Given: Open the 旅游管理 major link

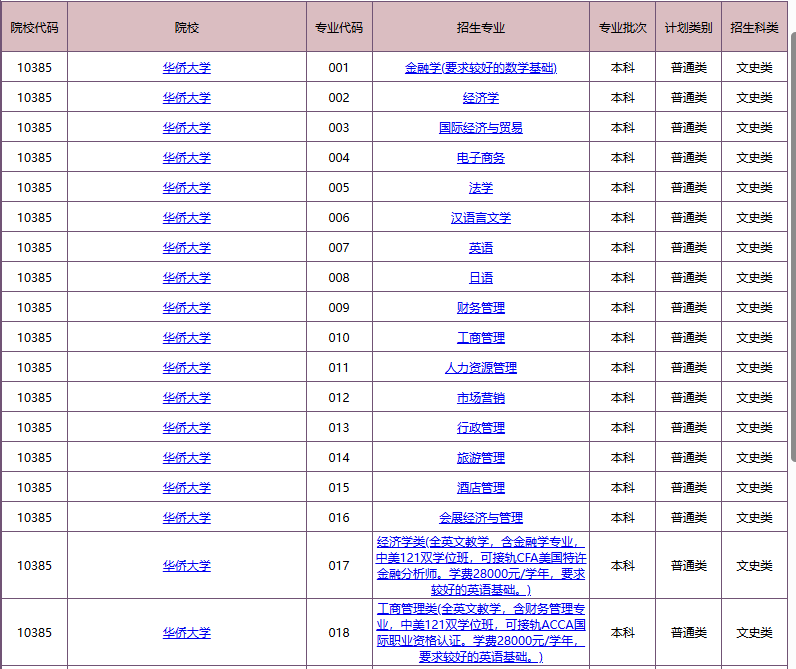Looking at the screenshot, I should [x=481, y=457].
